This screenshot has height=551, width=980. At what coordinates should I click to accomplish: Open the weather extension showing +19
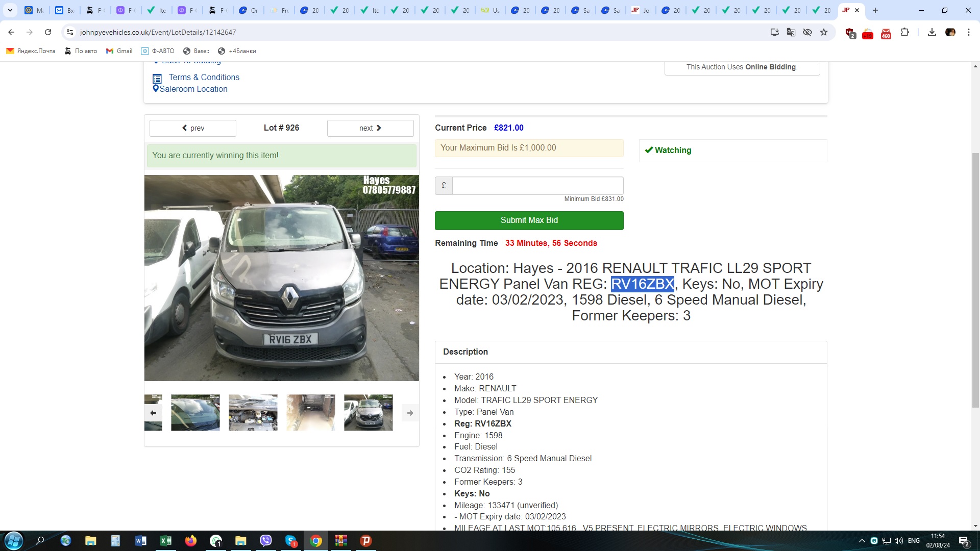pyautogui.click(x=868, y=33)
